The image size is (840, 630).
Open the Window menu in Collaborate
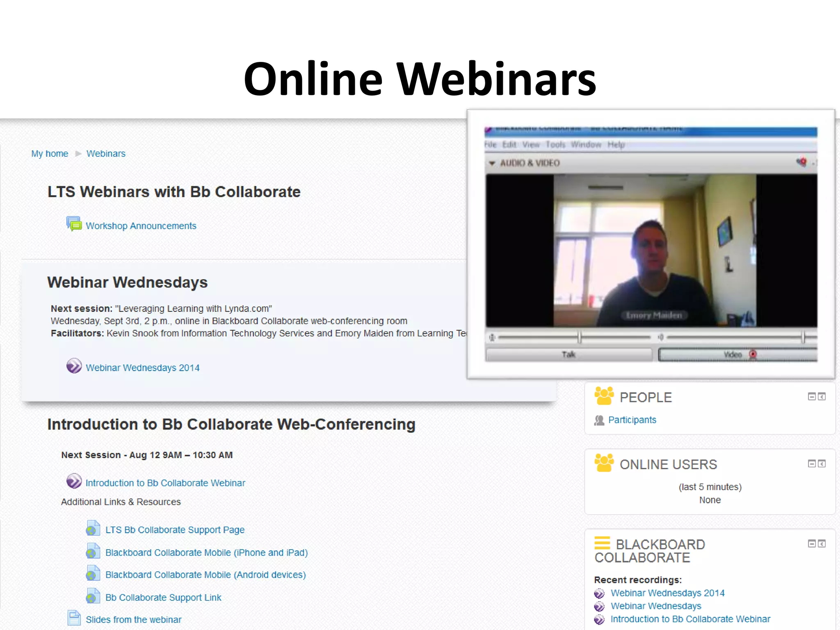point(586,145)
